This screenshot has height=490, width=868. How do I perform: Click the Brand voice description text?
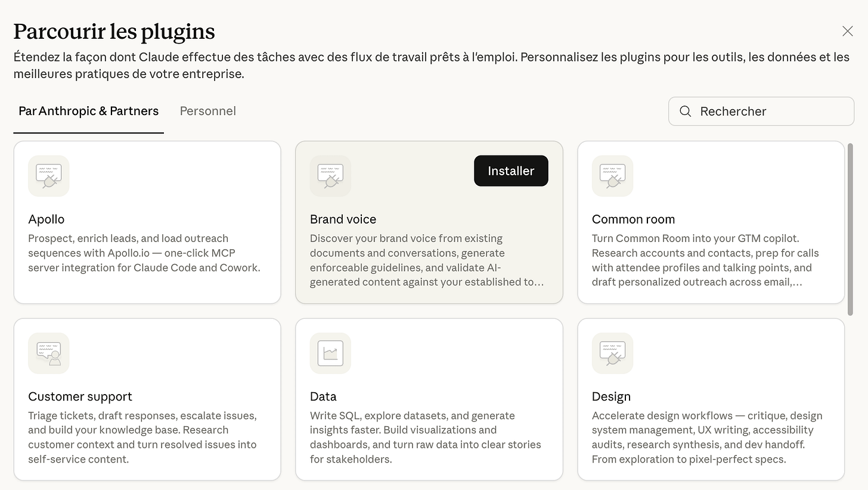click(427, 260)
